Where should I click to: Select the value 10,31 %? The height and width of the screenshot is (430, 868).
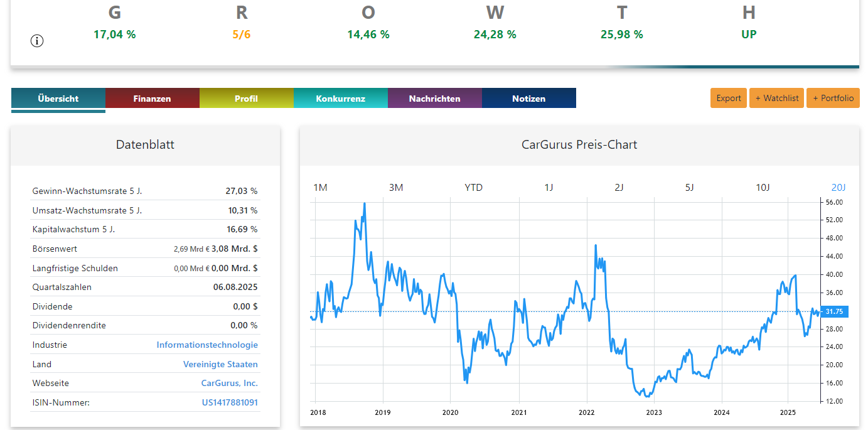(243, 210)
